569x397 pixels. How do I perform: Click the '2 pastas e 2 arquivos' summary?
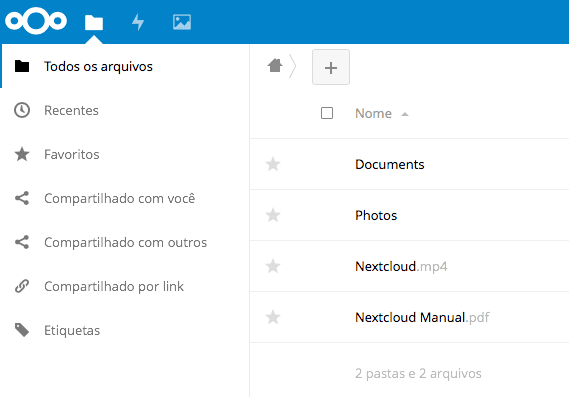[x=418, y=373]
